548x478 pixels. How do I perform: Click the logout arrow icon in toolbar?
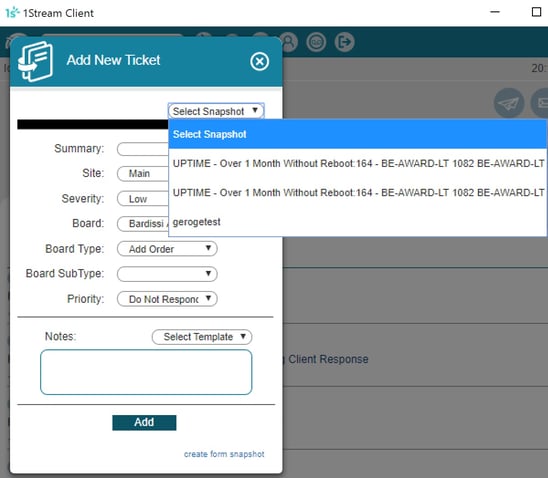click(345, 42)
